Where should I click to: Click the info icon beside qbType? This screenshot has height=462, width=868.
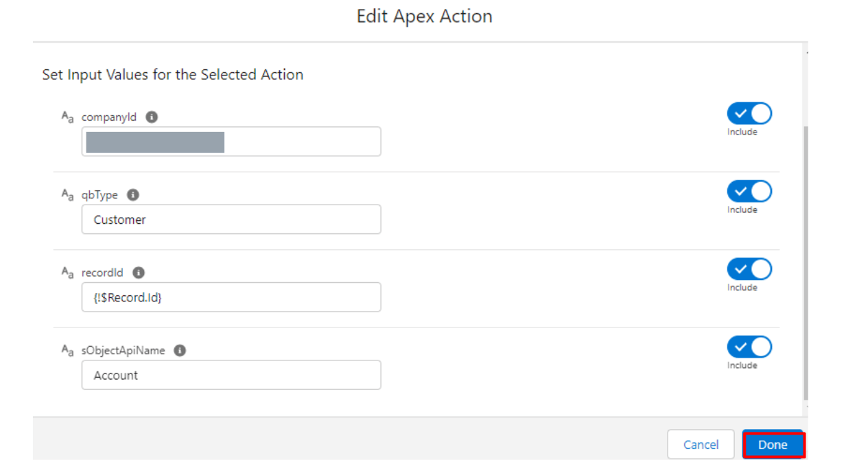click(x=133, y=195)
